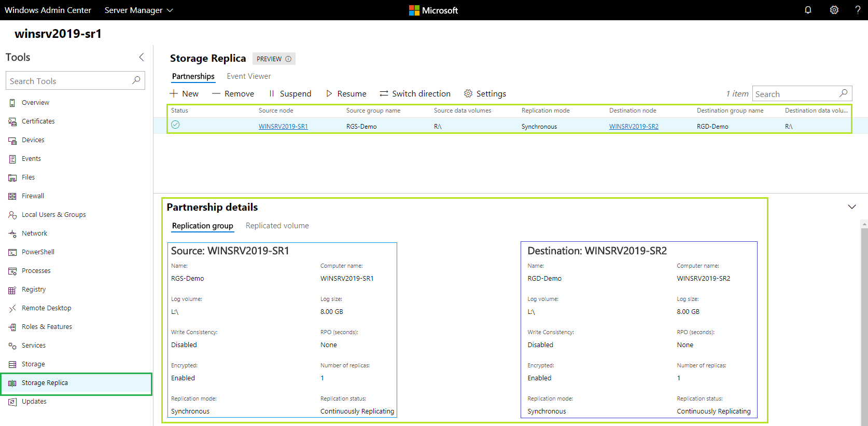Open the Local Users & Groups icon
This screenshot has height=426, width=868.
click(12, 215)
